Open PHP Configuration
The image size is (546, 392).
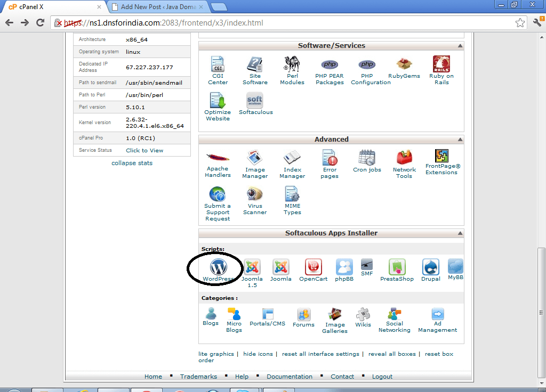pyautogui.click(x=371, y=71)
